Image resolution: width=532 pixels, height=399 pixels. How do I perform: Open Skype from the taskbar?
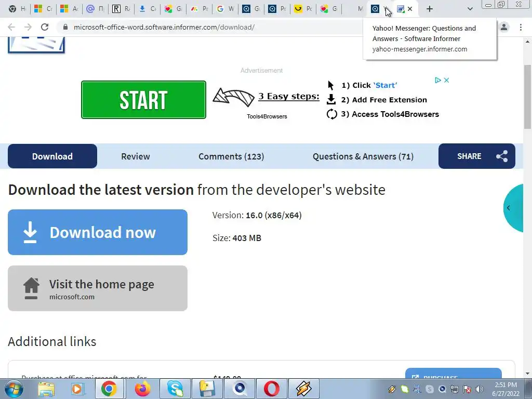pyautogui.click(x=175, y=389)
